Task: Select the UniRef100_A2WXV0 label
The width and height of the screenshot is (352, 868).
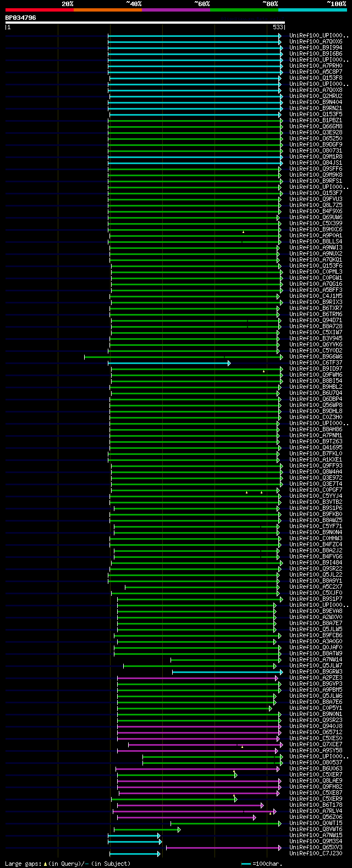Action: pos(316,617)
